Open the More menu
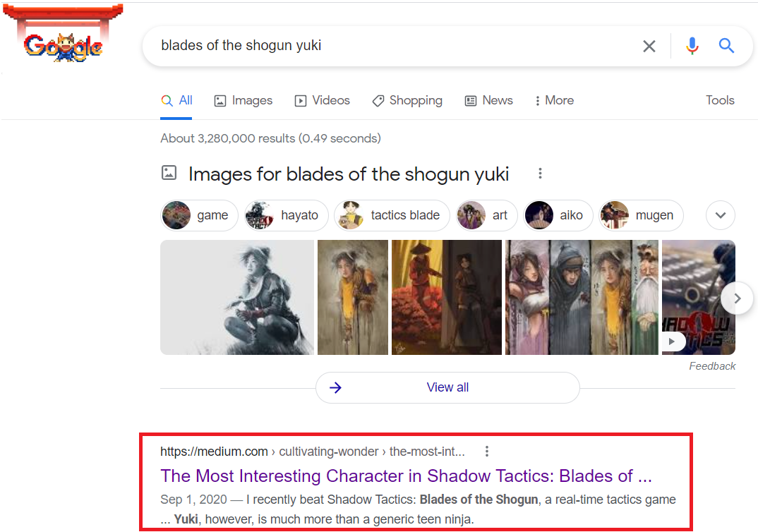758x532 pixels. tap(555, 100)
